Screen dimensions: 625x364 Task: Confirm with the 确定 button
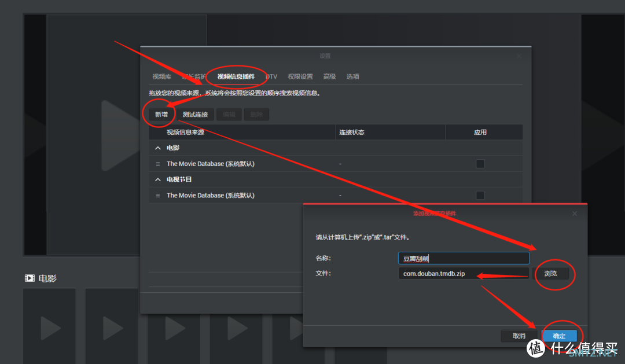point(559,336)
